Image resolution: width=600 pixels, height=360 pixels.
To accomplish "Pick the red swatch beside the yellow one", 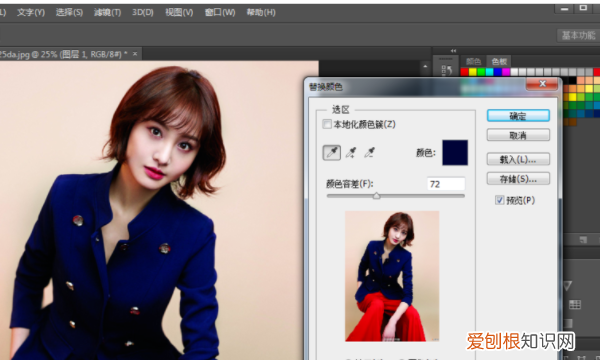I will click(465, 72).
